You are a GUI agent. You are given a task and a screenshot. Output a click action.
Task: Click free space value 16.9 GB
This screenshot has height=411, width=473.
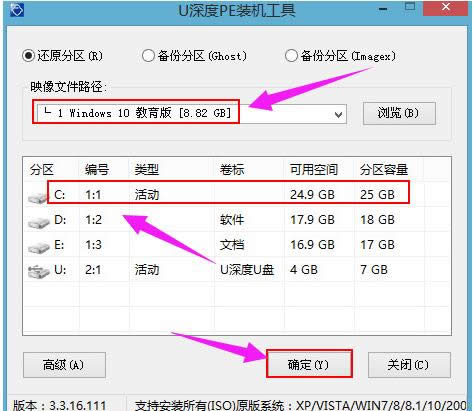pos(312,245)
